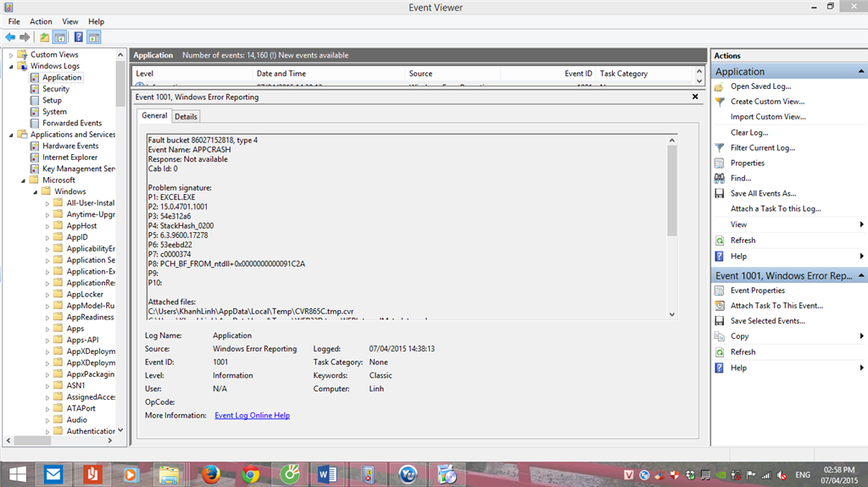The image size is (868, 487).
Task: Open Event Log Online Help link
Action: 252,416
